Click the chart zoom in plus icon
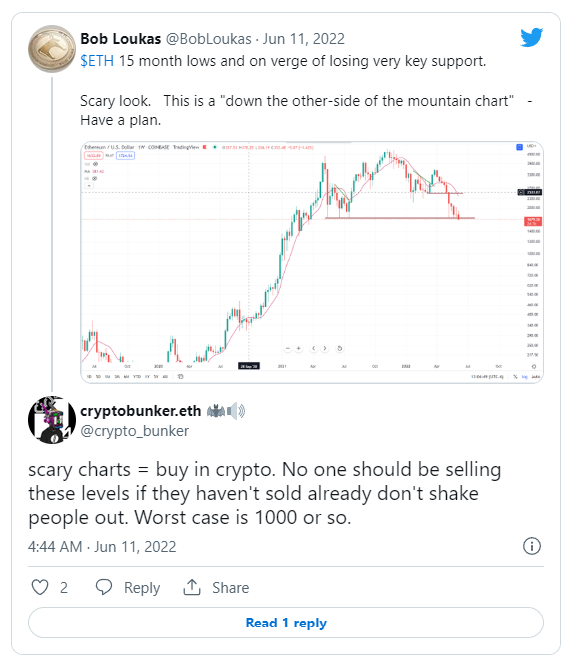582x668 pixels. pos(299,348)
